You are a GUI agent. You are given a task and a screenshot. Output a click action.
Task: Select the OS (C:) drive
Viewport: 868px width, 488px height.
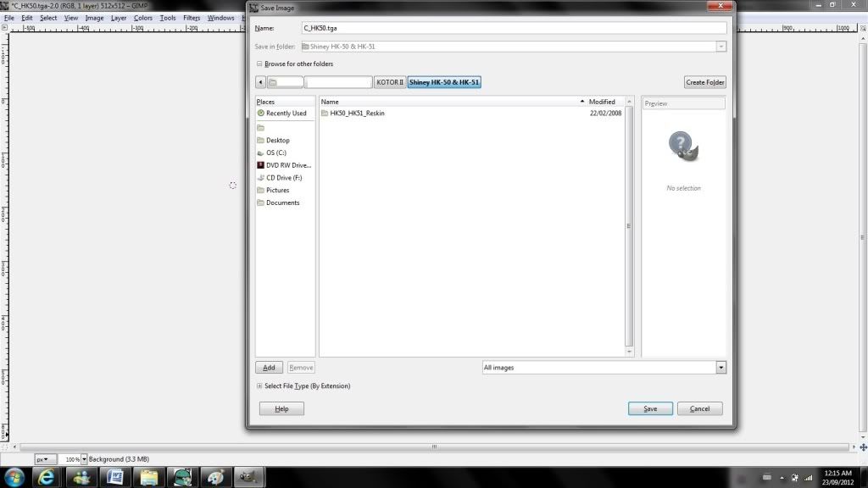pyautogui.click(x=275, y=152)
